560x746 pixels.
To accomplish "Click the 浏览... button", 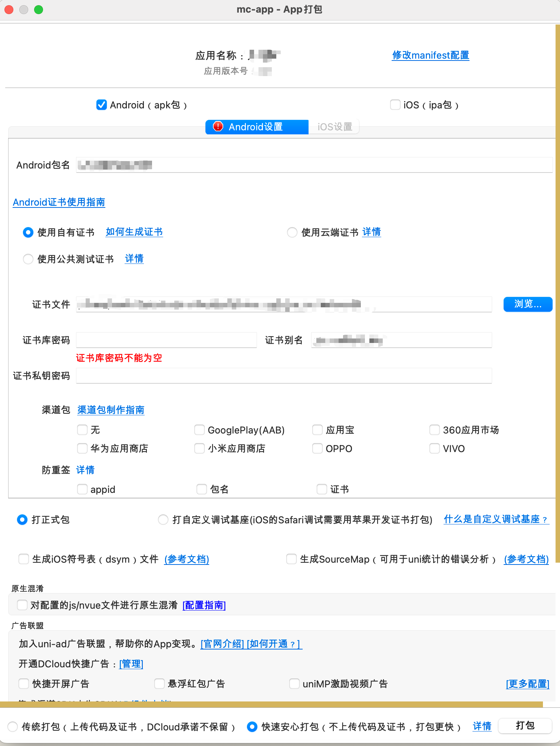I will point(528,304).
